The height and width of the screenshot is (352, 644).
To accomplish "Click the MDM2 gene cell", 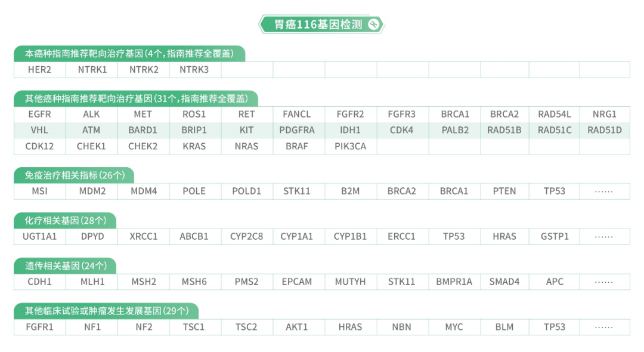I will coord(92,192).
